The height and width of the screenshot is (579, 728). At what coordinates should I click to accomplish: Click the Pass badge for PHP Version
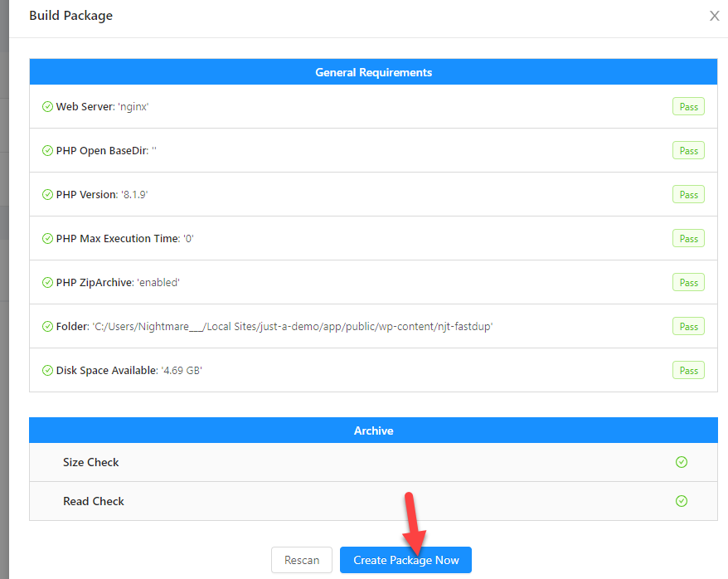point(688,195)
